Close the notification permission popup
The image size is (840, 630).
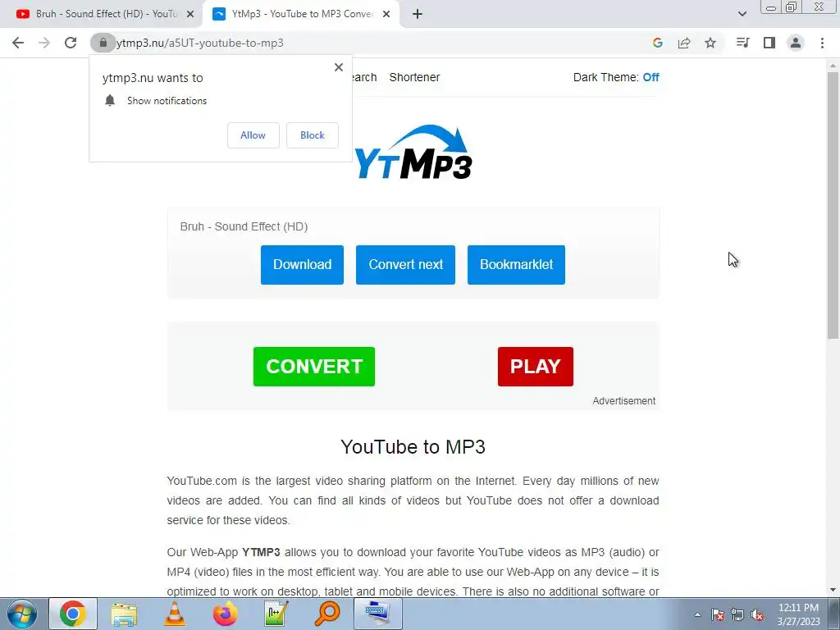tap(339, 67)
